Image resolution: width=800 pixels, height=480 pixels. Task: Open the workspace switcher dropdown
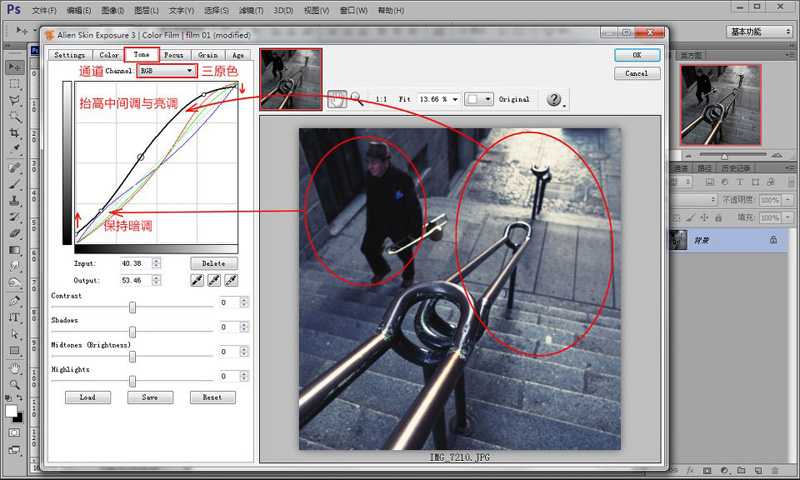click(x=759, y=32)
